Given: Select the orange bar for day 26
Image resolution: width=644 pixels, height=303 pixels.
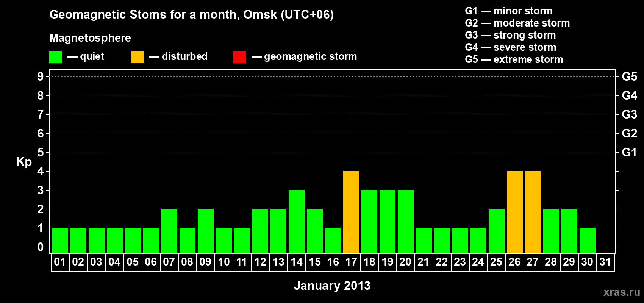Looking at the screenshot, I should click(x=515, y=212).
